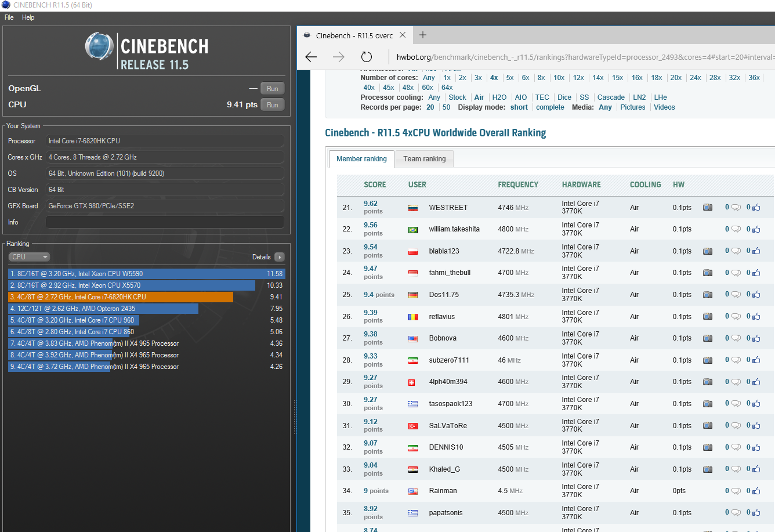Viewport: 775px width, 532px height.
Task: Open Dos11.75's screenshot camera icon
Action: click(708, 295)
